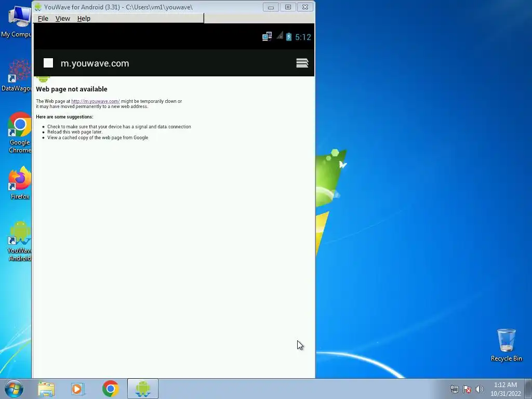Open the File menu in YouWave
532x399 pixels.
[43, 18]
